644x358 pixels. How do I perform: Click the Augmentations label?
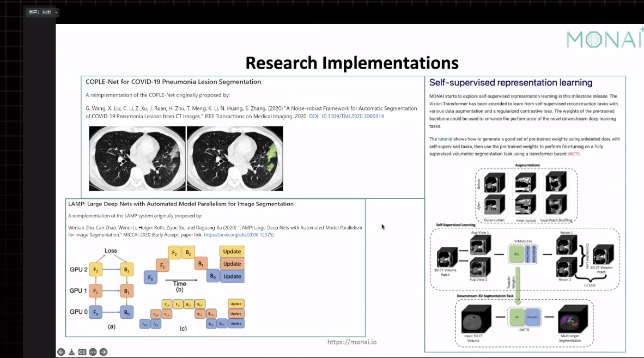527,165
